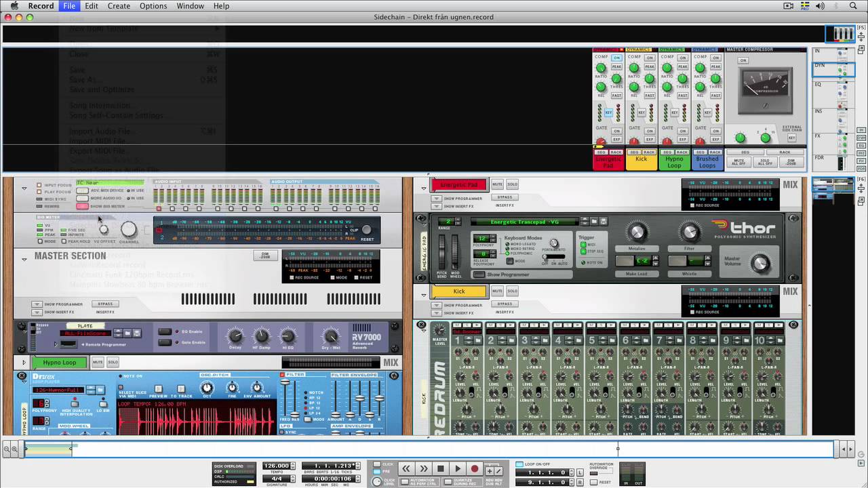Mute the Hypno Loop rack channel
The image size is (868, 488).
(98, 362)
